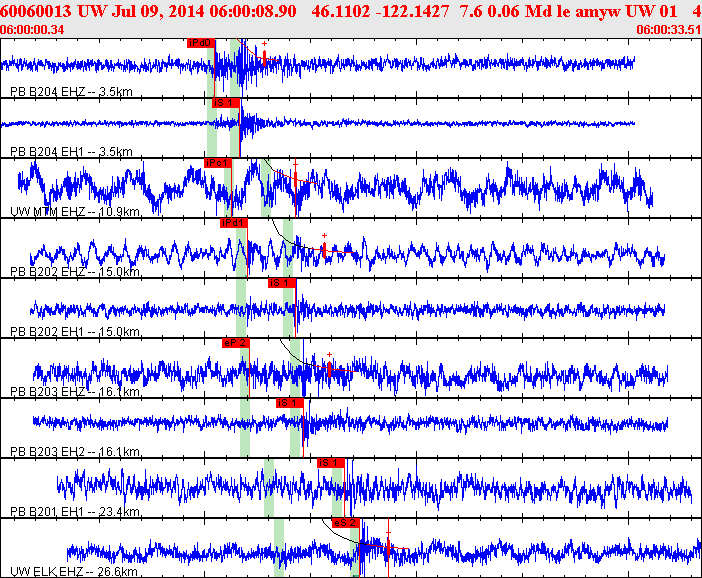702x578 pixels.
Task: Click the PB B203 EH2 -- 16.1km label
Action: [x=75, y=452]
